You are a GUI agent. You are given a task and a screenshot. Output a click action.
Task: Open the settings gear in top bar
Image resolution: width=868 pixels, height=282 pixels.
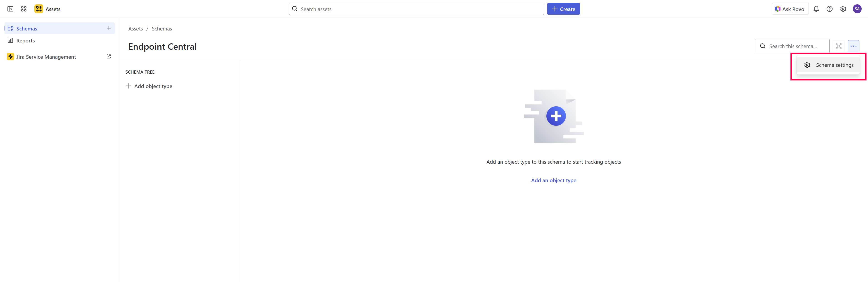coord(843,9)
